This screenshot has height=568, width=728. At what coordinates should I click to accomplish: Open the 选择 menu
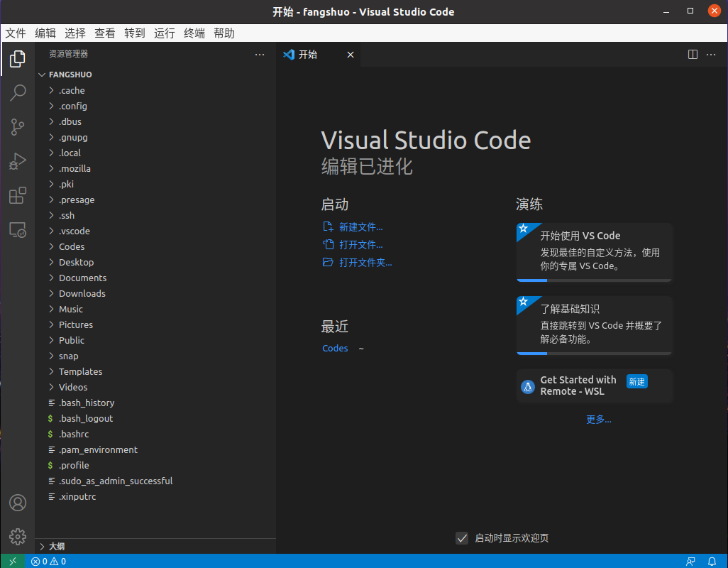click(75, 33)
